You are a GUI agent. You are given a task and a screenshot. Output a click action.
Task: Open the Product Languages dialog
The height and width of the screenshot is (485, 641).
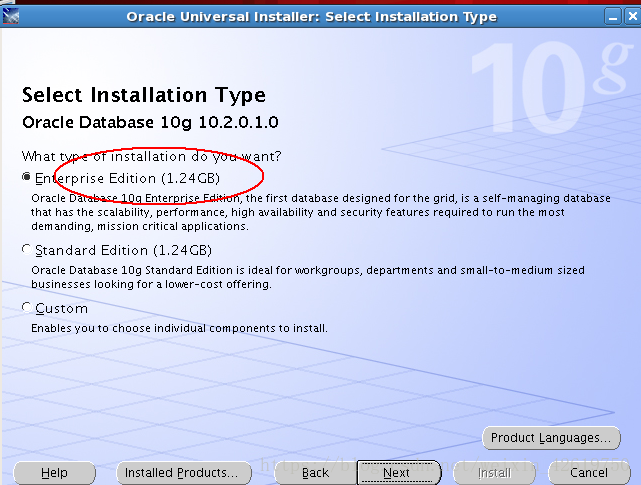click(x=551, y=438)
